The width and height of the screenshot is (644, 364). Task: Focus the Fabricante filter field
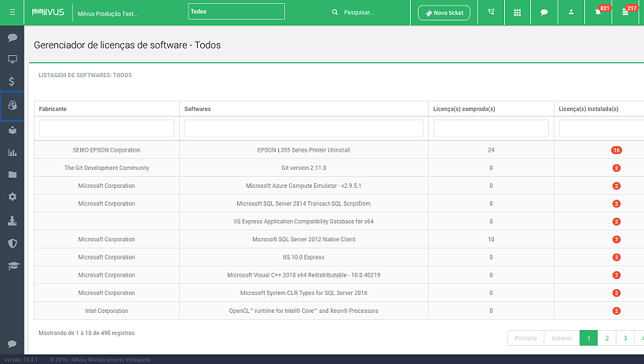(106, 128)
